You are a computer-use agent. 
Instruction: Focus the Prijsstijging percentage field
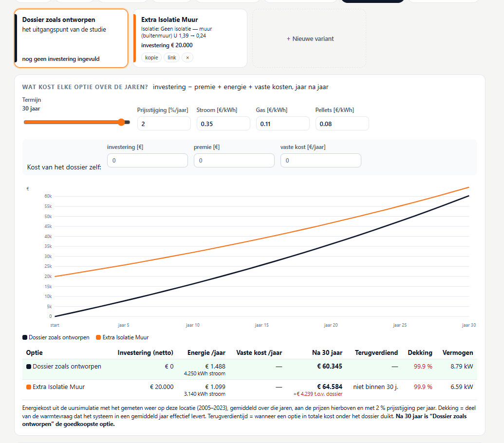click(x=164, y=124)
